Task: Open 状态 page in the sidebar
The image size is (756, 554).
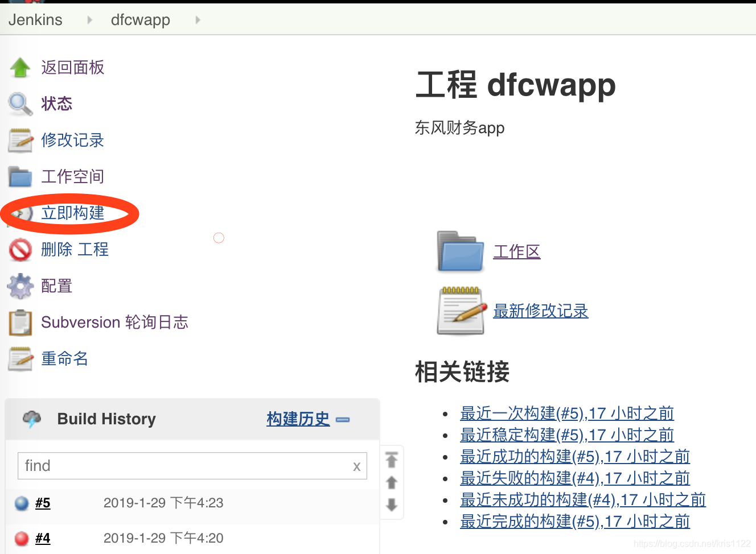Action: point(57,104)
